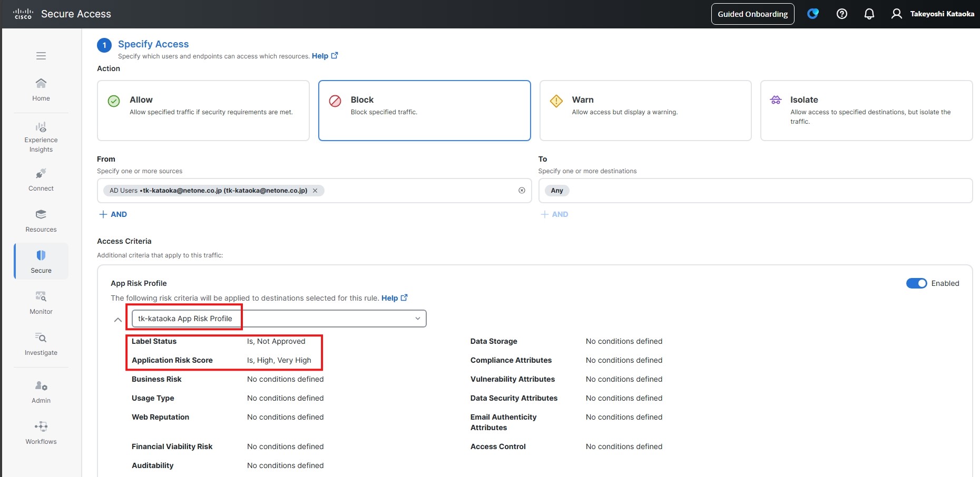Collapse the risk profile details chevron

tap(118, 320)
